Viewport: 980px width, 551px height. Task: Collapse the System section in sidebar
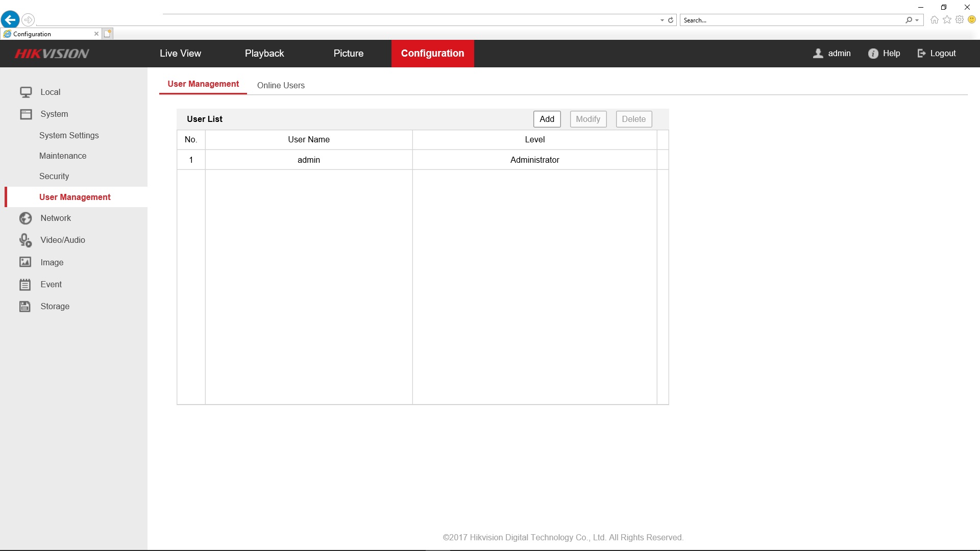click(x=54, y=114)
